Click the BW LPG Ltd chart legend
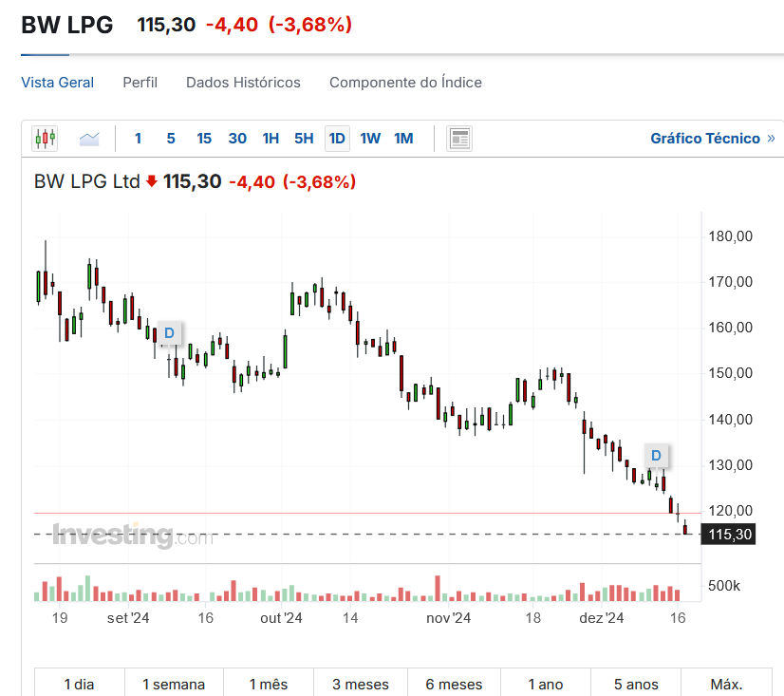This screenshot has height=696, width=784. tap(87, 181)
